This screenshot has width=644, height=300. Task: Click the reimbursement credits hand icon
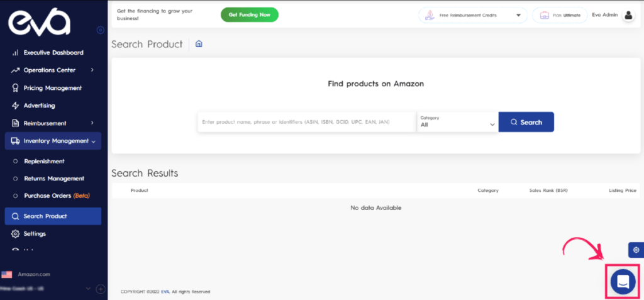[x=430, y=15]
